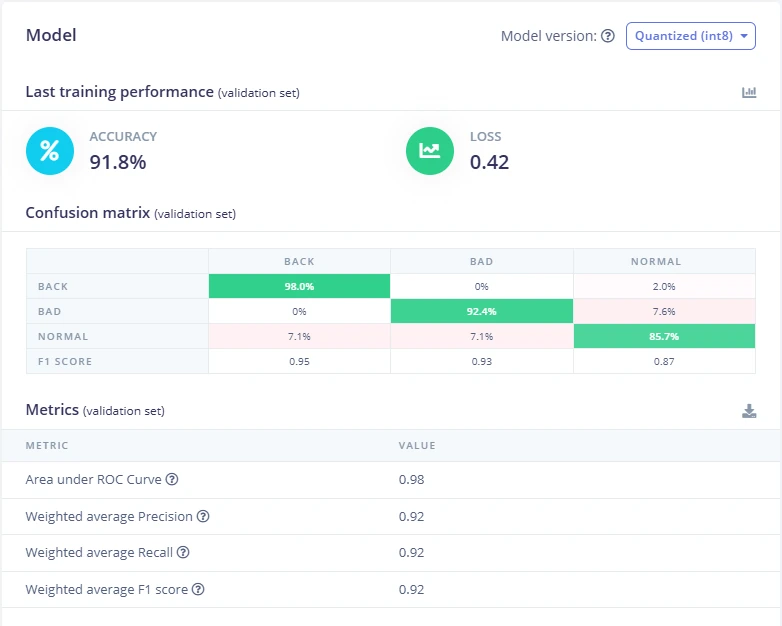The image size is (782, 626).
Task: Click the BAD column header
Action: (481, 261)
